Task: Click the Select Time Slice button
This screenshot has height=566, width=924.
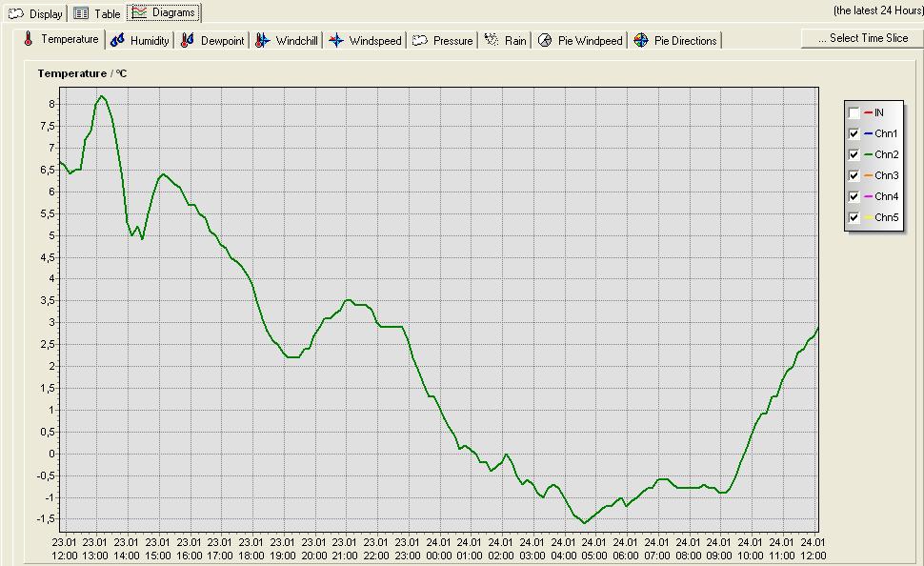Action: point(863,38)
